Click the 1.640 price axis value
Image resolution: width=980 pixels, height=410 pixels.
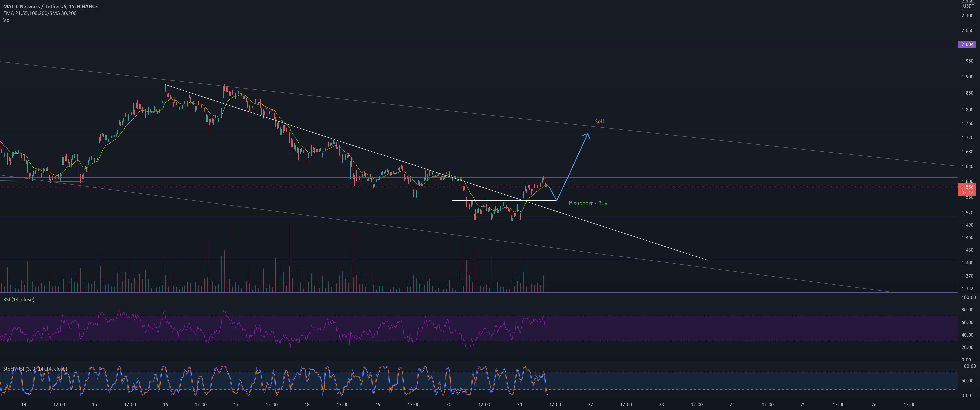(967, 167)
